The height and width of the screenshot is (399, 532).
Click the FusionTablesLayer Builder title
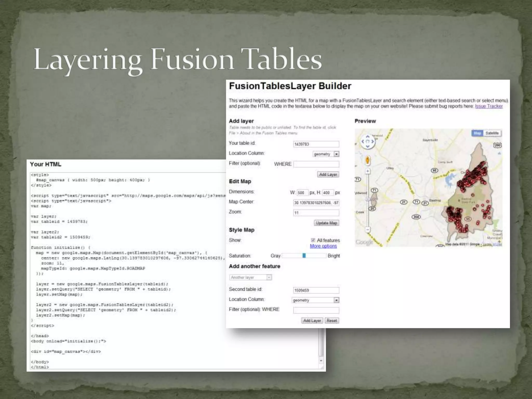click(290, 86)
